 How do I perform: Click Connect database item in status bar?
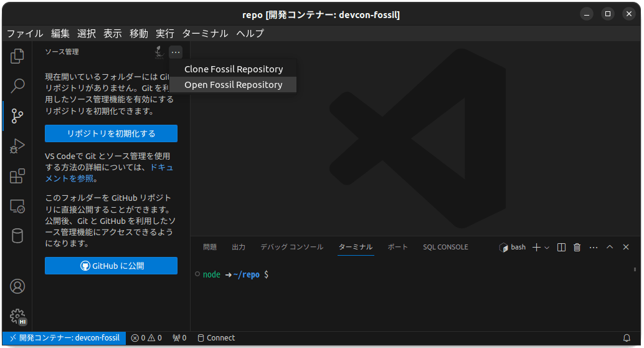pyautogui.click(x=216, y=338)
